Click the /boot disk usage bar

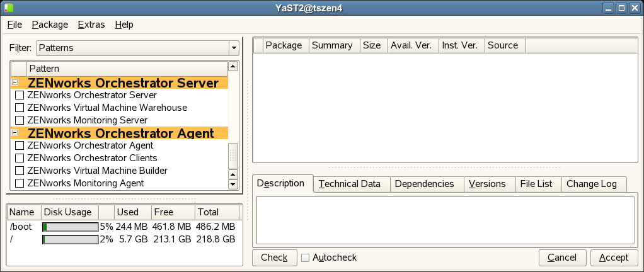click(70, 227)
